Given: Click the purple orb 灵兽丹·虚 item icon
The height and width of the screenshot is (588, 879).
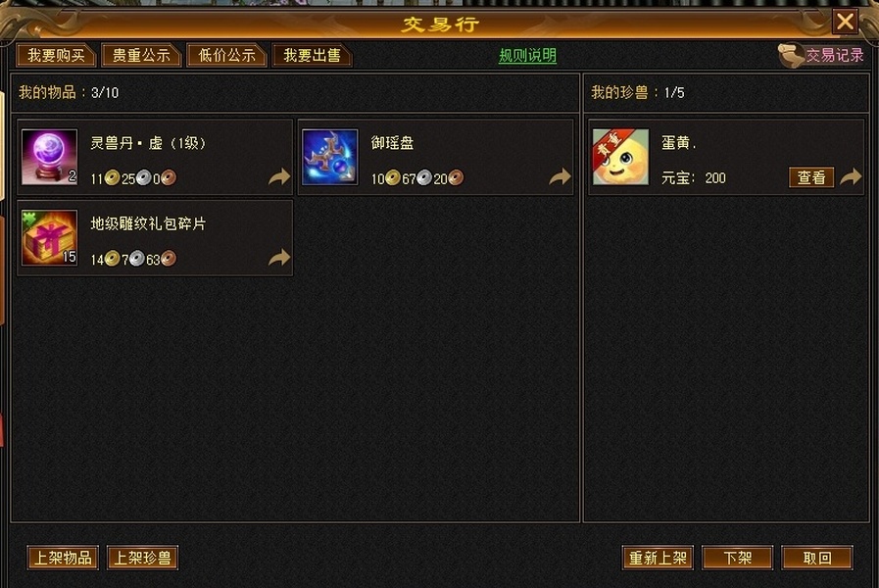Looking at the screenshot, I should click(49, 157).
